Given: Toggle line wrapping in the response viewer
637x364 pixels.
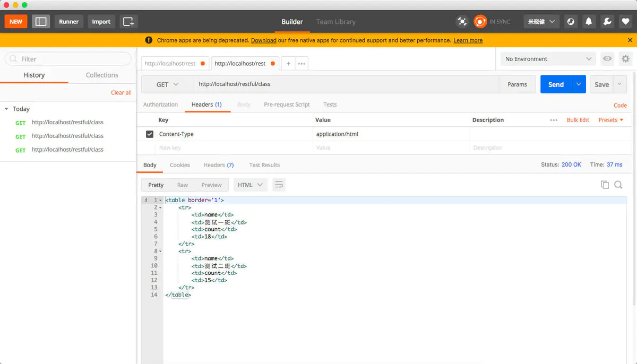Looking at the screenshot, I should click(279, 185).
